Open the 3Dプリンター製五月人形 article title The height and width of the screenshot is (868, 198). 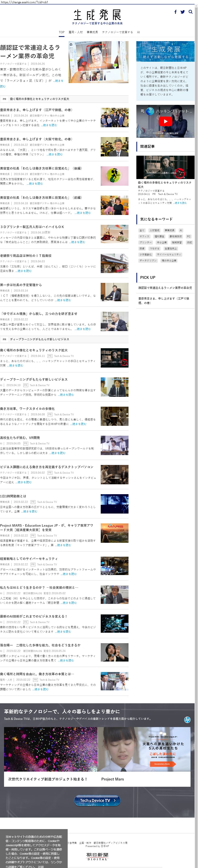32,227
